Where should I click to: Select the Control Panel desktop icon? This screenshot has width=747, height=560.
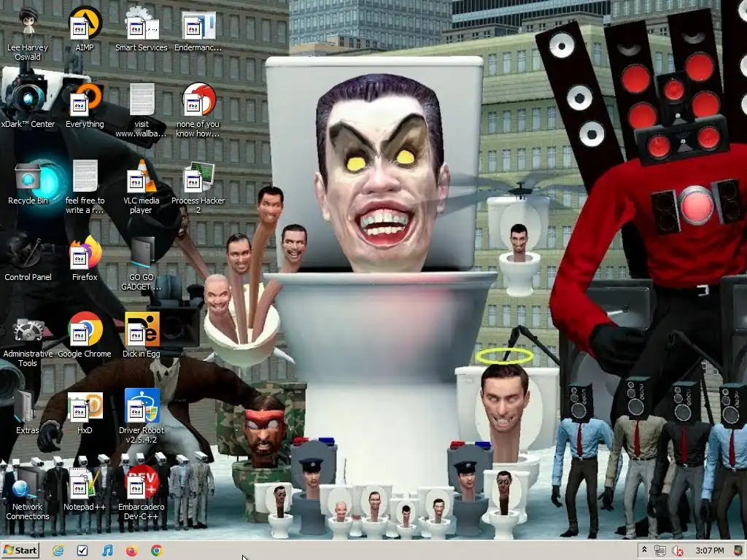point(28,259)
